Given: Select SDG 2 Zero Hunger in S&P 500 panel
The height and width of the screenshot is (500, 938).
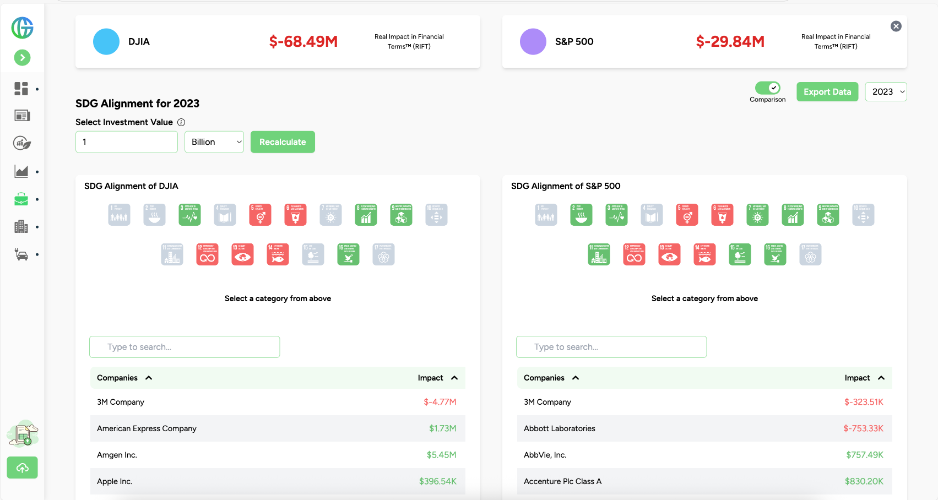Looking at the screenshot, I should click(x=581, y=215).
